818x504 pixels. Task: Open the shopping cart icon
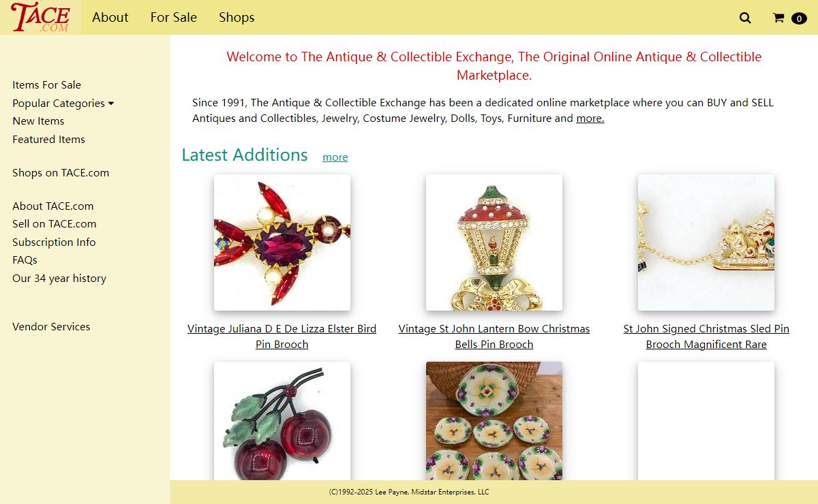[778, 18]
